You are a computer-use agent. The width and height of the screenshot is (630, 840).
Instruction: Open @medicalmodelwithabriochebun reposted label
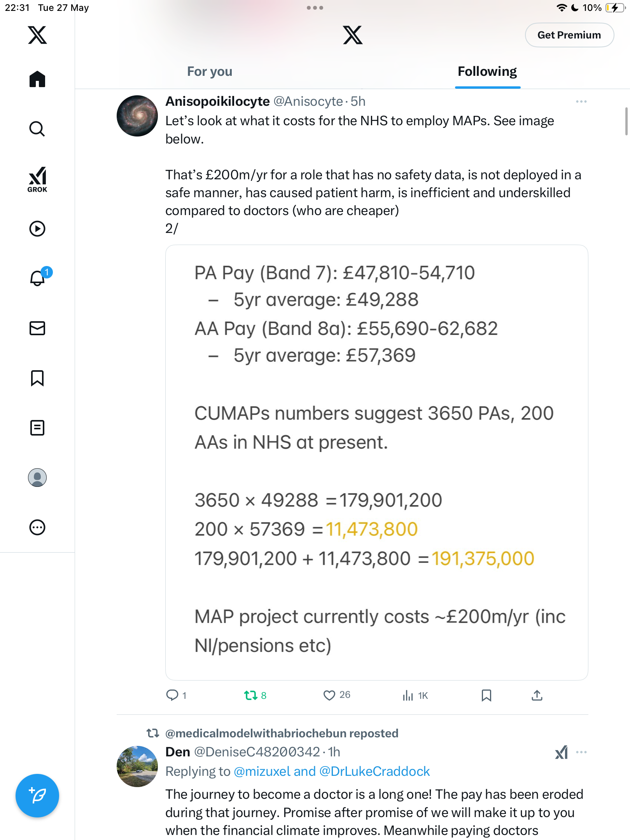tap(282, 733)
